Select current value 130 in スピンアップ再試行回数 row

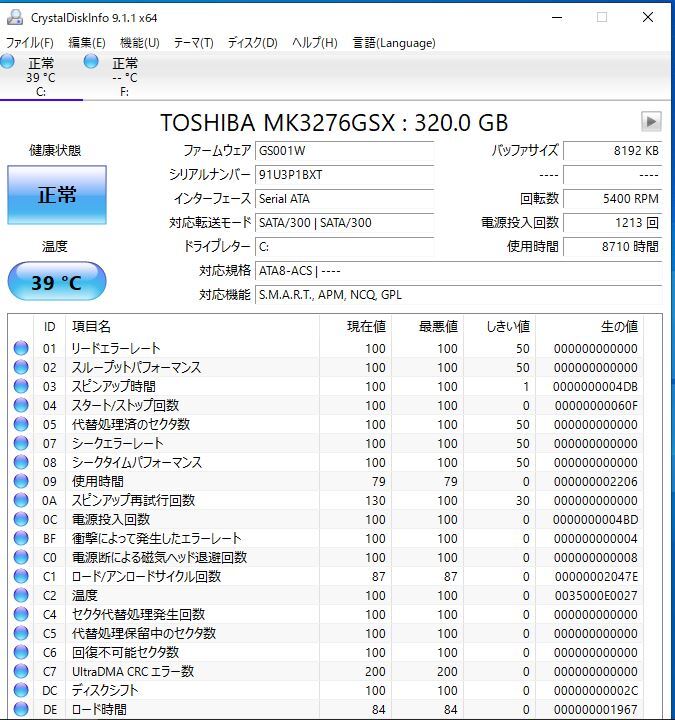click(375, 501)
